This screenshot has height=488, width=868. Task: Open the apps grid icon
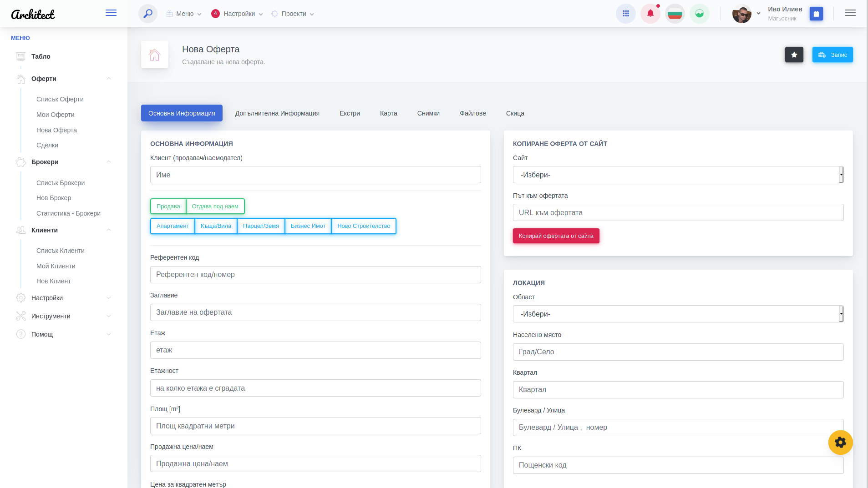pos(625,14)
